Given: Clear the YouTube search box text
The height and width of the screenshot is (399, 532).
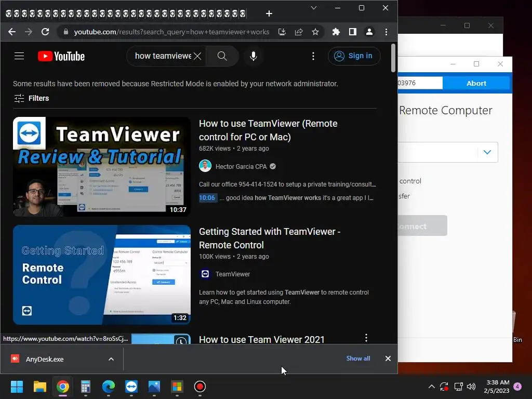Looking at the screenshot, I should tap(197, 56).
